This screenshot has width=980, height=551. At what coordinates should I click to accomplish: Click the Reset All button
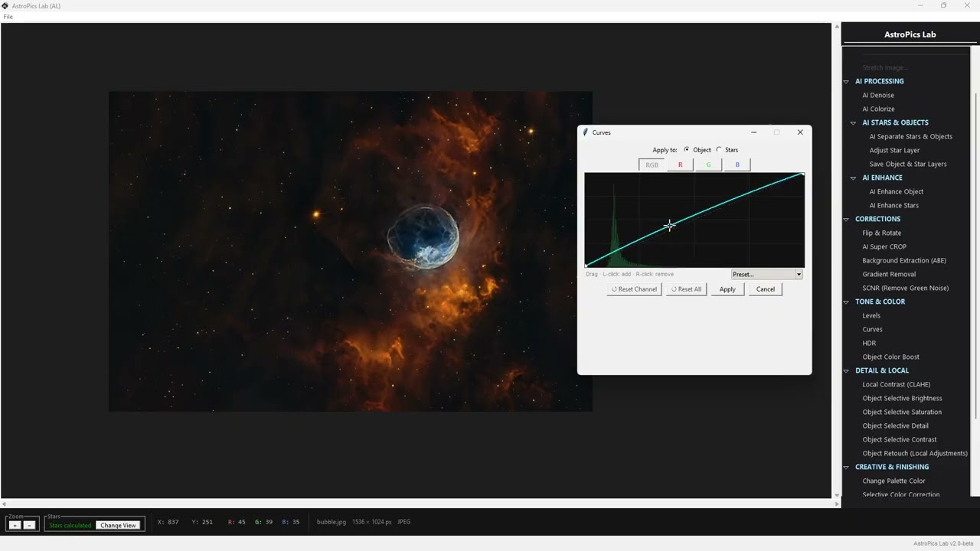(x=686, y=289)
